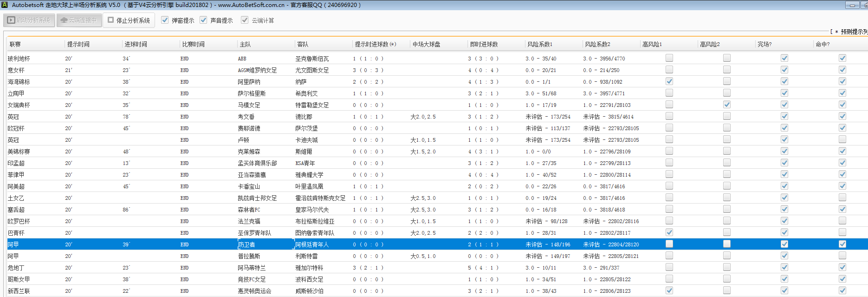Disable the 声音提示 checkbox
This screenshot has height=297, width=868.
click(x=203, y=20)
